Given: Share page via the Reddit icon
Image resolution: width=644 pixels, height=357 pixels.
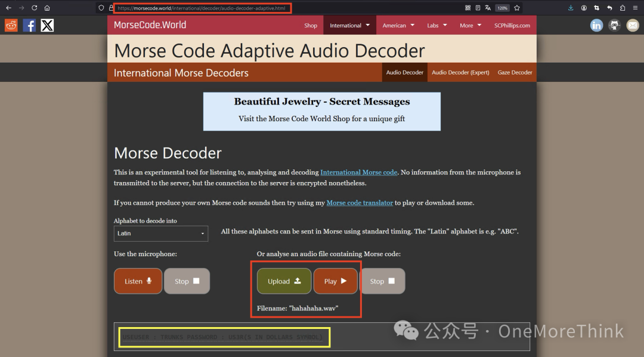Looking at the screenshot, I should pyautogui.click(x=11, y=26).
